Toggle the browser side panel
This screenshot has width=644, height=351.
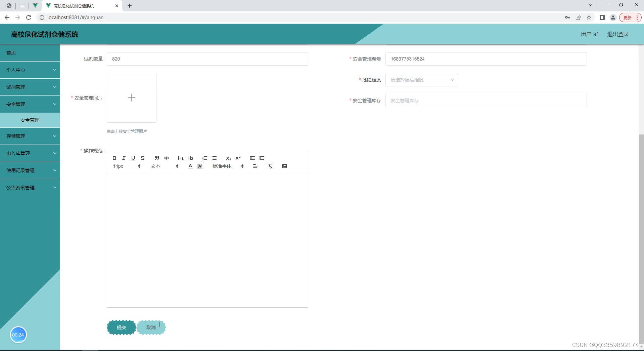602,17
